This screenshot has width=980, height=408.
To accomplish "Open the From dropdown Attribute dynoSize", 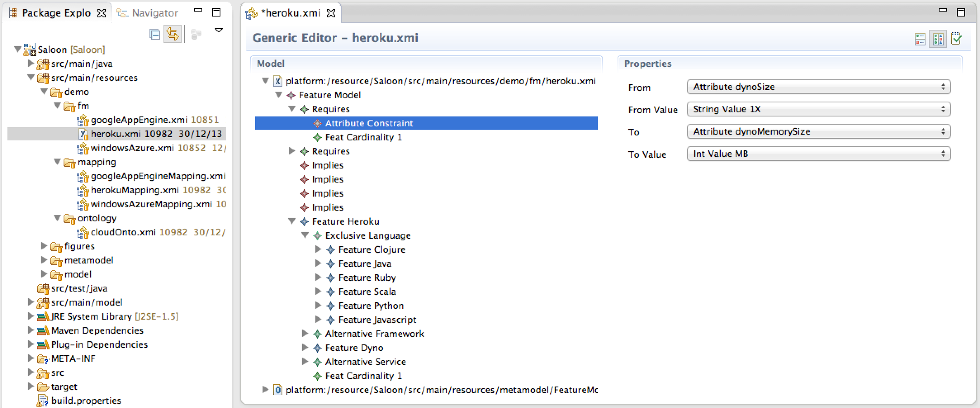I will coord(819,87).
